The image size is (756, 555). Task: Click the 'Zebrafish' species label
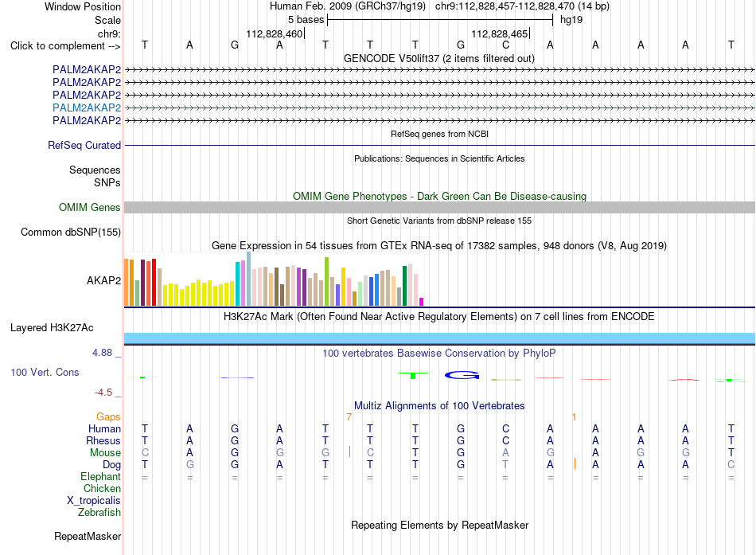click(99, 513)
